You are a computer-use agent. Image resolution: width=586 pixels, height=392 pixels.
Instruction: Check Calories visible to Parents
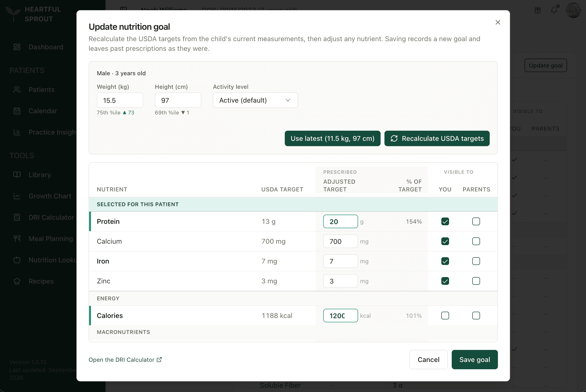476,316
